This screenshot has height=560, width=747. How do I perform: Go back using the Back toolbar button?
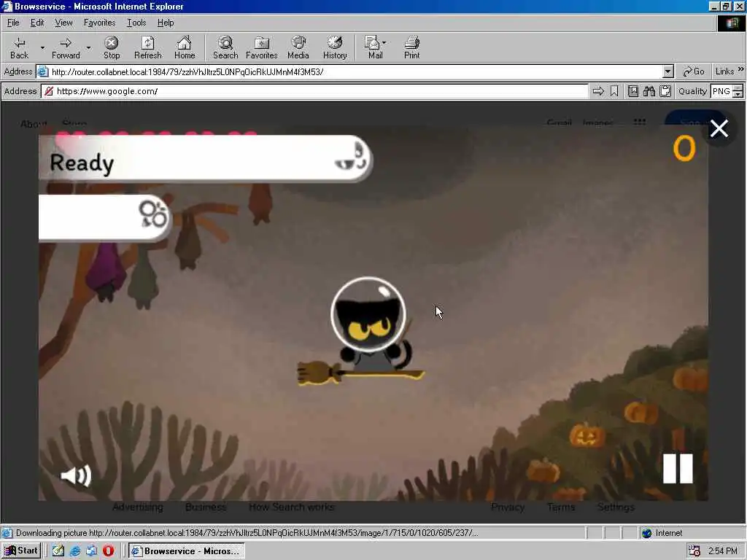pyautogui.click(x=19, y=48)
